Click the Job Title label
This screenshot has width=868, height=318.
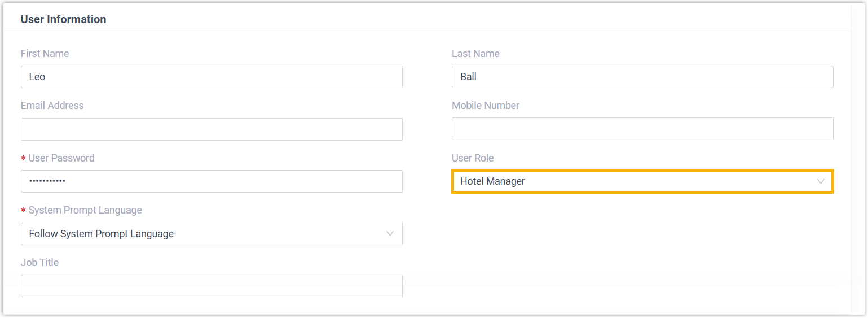click(x=39, y=263)
